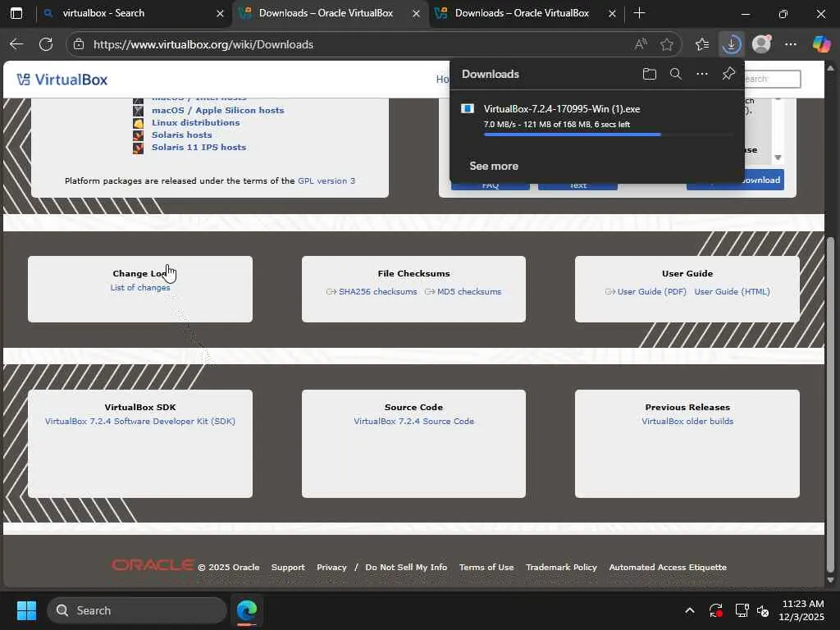The image size is (840, 630).
Task: Open the Windows Start menu
Action: point(26,610)
